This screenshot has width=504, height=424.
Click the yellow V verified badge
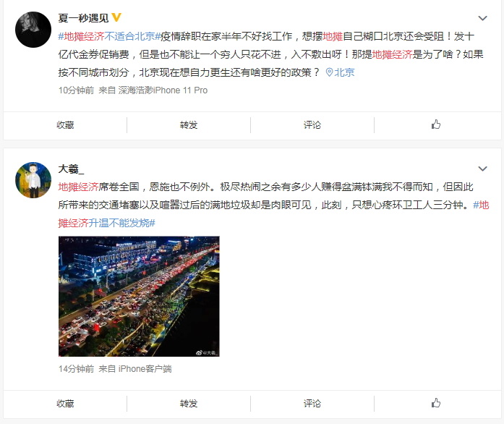116,17
